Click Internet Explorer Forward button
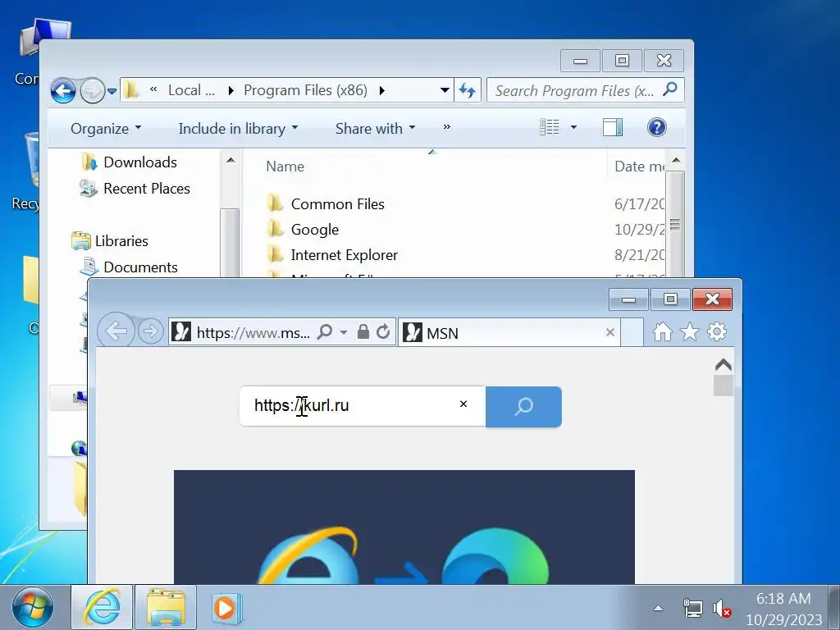The width and height of the screenshot is (840, 630). tap(151, 331)
